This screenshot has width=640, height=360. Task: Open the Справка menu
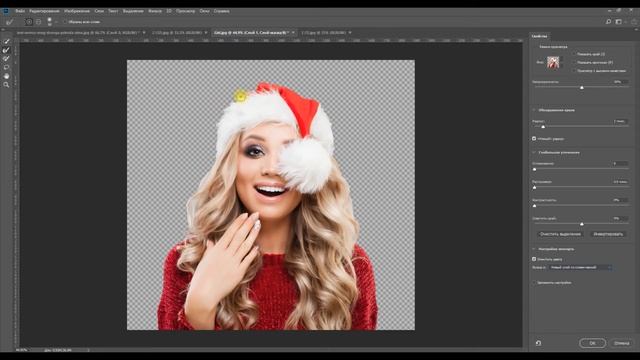coord(222,11)
